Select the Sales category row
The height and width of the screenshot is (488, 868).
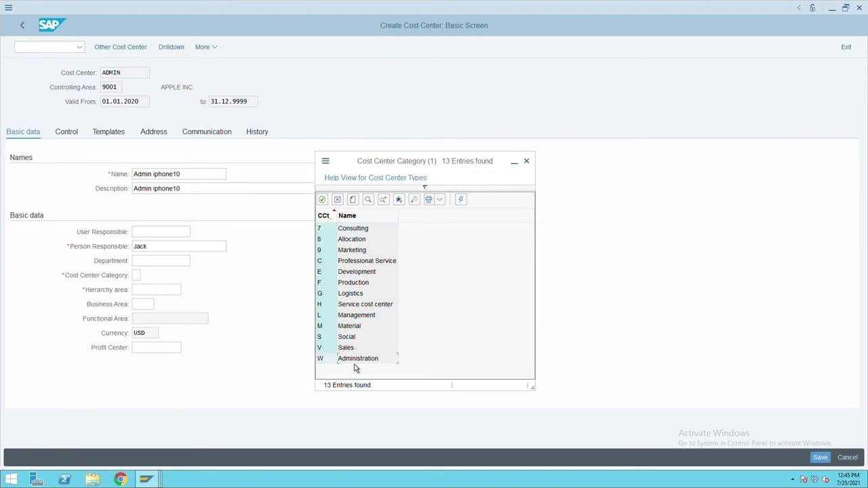357,348
